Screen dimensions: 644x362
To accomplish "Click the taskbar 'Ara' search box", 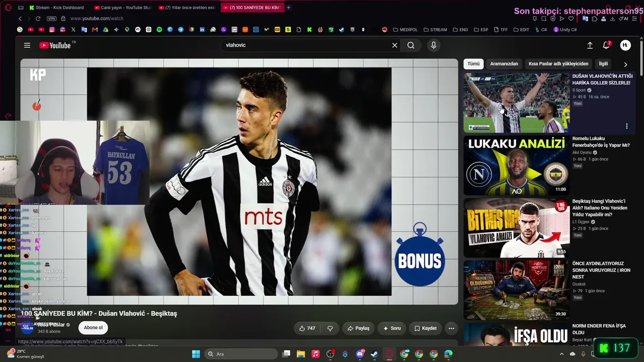I will click(240, 354).
